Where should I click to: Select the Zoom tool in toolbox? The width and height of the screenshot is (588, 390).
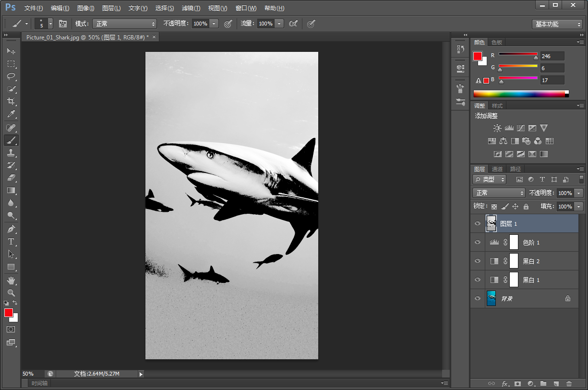click(11, 292)
